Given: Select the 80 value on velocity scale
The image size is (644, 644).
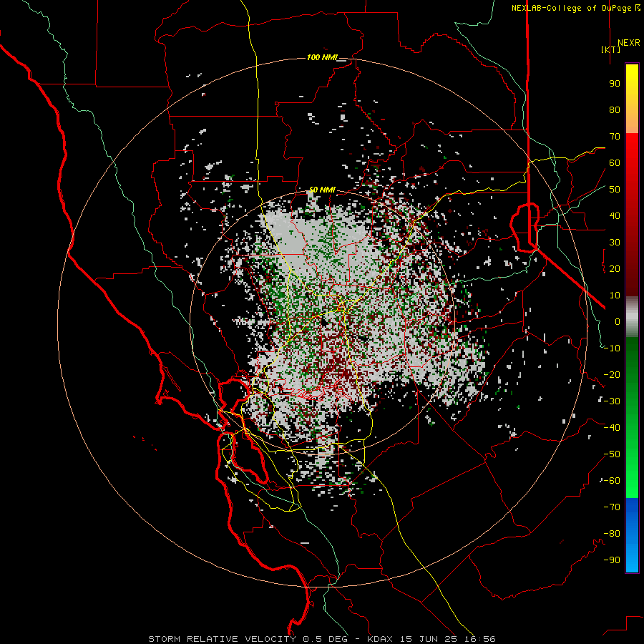Looking at the screenshot, I should coord(615,109).
